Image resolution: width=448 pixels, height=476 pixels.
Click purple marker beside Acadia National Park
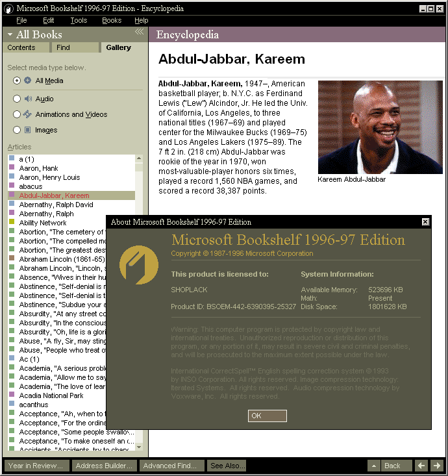12,394
